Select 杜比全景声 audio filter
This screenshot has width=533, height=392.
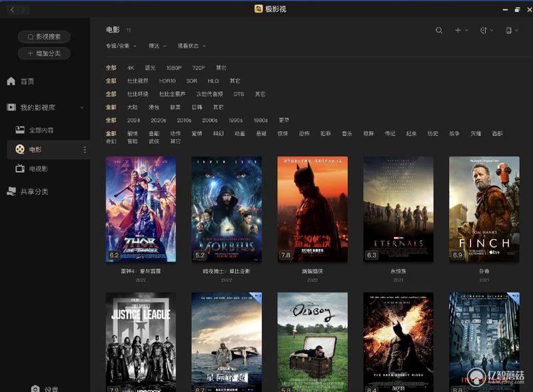[x=173, y=94]
